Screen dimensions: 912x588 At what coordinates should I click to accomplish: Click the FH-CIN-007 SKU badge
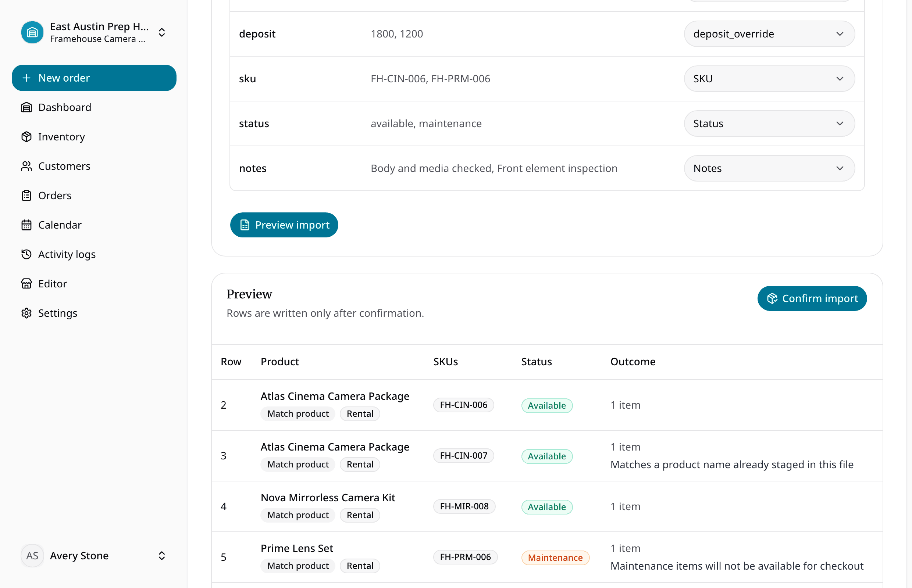pos(463,456)
